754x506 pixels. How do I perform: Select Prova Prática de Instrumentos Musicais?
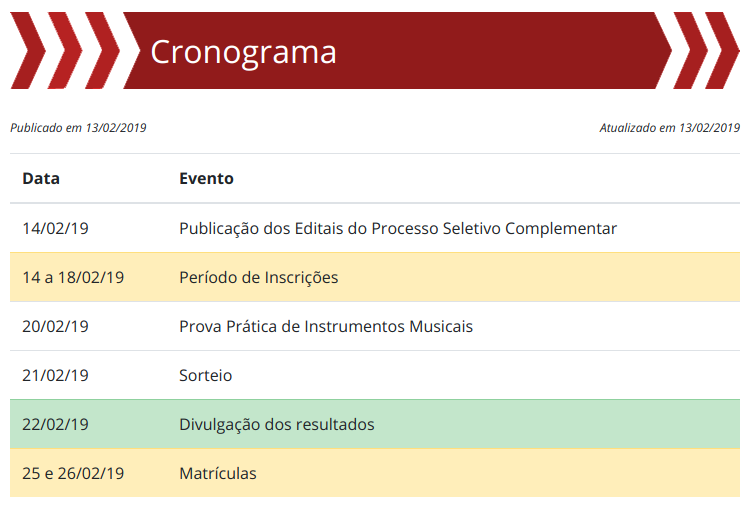(326, 326)
